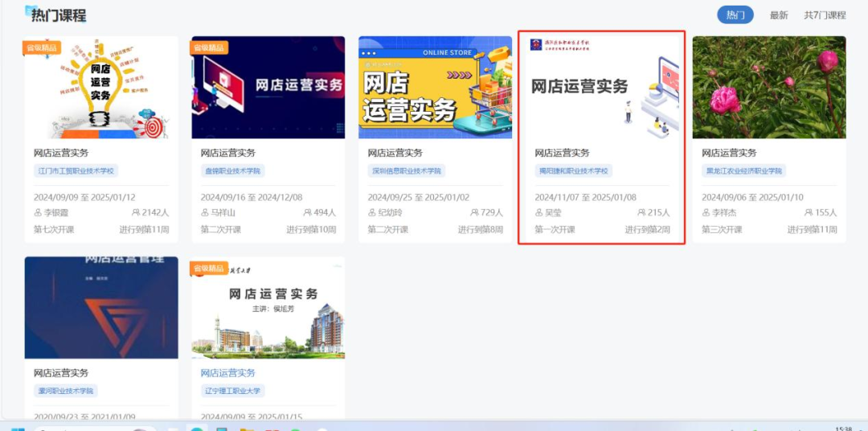The width and height of the screenshot is (868, 431).
Task: Open 网店运营实务 title of 江门市工贸 course
Action: [61, 153]
